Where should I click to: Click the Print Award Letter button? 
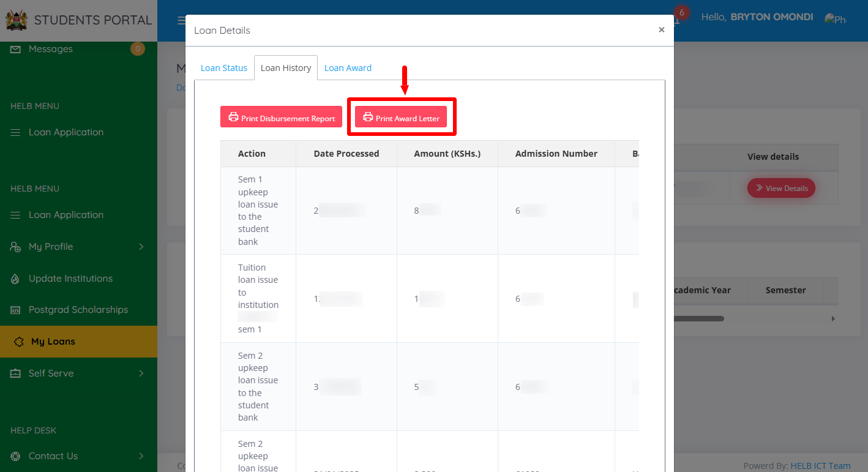click(401, 117)
